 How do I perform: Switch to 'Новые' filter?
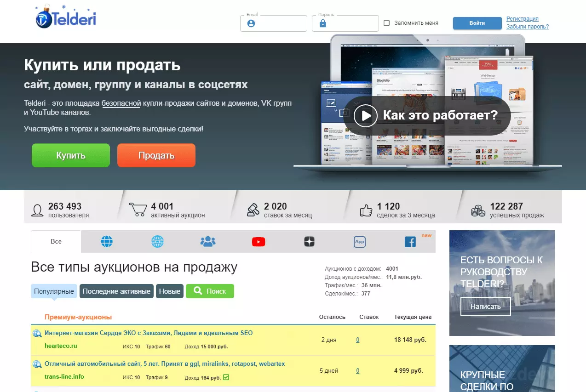click(x=170, y=291)
